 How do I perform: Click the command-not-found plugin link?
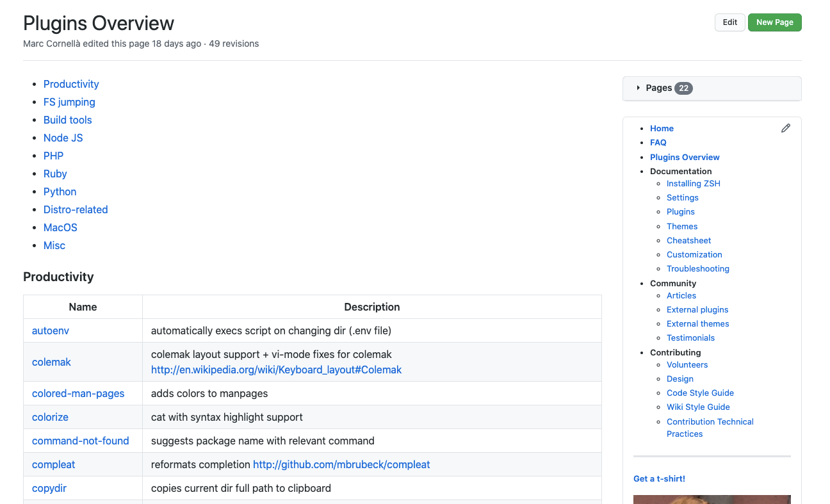click(81, 441)
